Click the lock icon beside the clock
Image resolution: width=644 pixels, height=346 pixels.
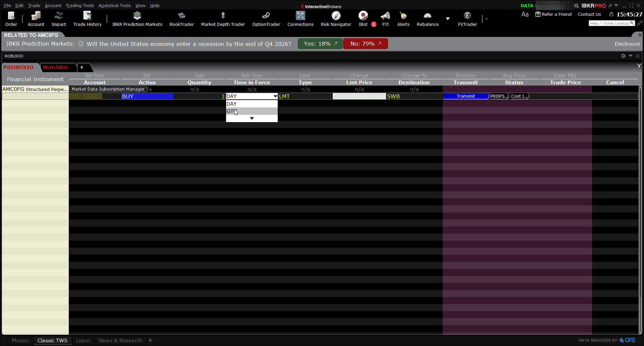point(611,14)
